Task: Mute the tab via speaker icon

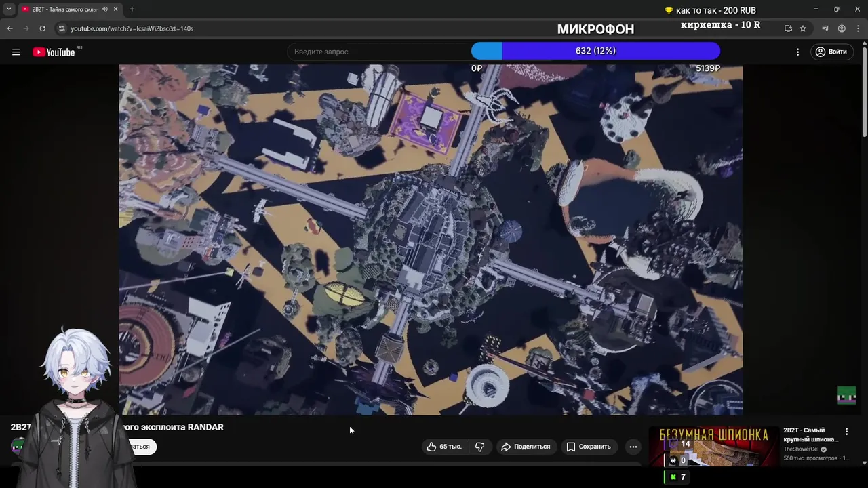Action: pyautogui.click(x=104, y=9)
